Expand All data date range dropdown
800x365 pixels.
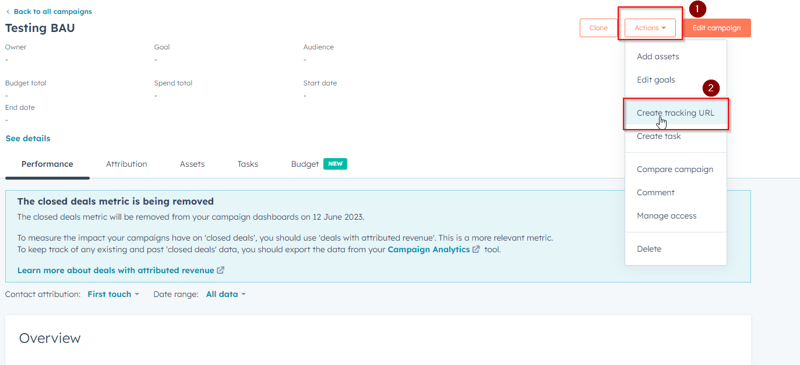click(x=226, y=295)
